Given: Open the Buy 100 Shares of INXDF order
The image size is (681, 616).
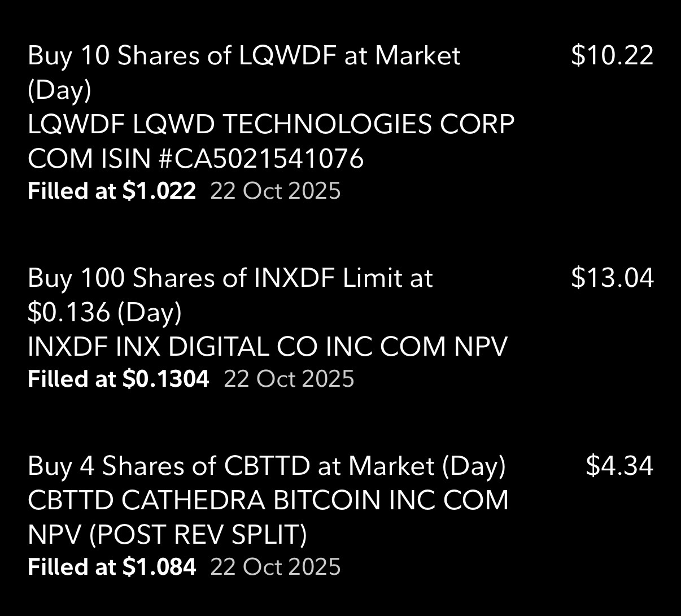Looking at the screenshot, I should pos(230,278).
